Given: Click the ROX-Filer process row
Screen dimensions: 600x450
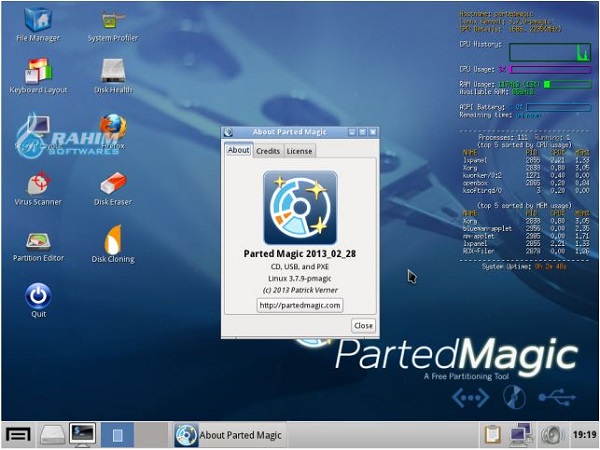Looking at the screenshot, I should coord(526,251).
